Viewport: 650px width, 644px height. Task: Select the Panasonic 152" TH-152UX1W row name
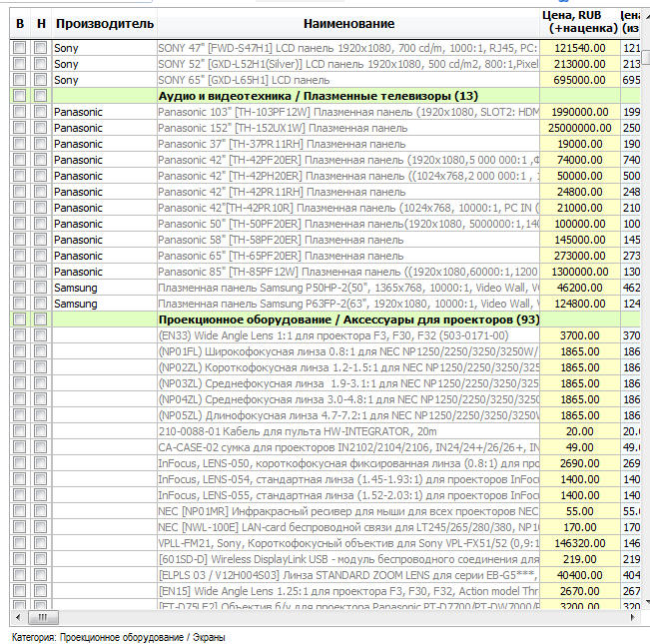[348, 128]
